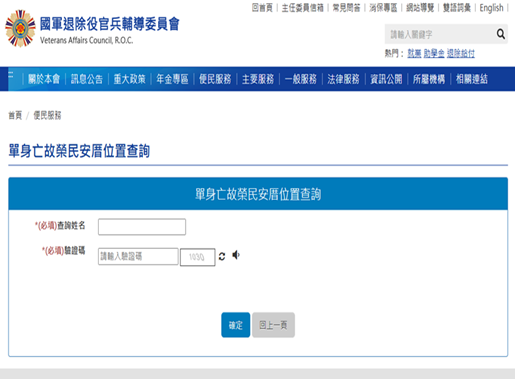The height and width of the screenshot is (379, 515).
Task: Click the hot keyword 就業
Action: 414,53
